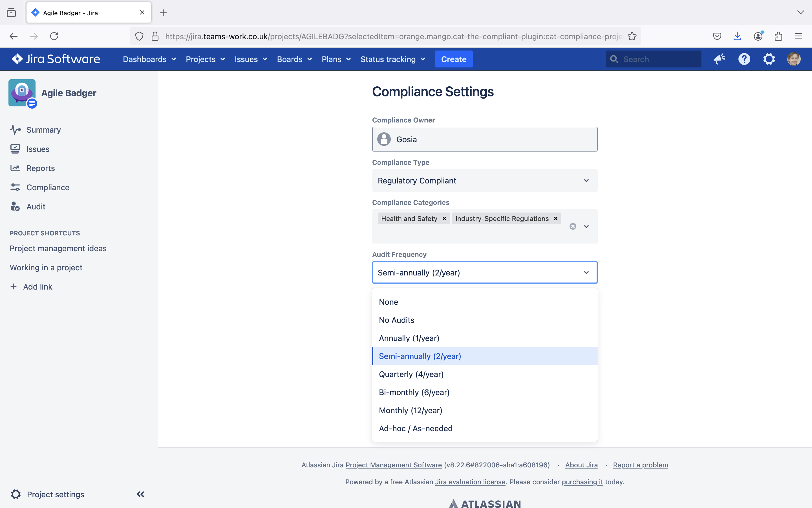Open the Plans dropdown

[x=336, y=59]
